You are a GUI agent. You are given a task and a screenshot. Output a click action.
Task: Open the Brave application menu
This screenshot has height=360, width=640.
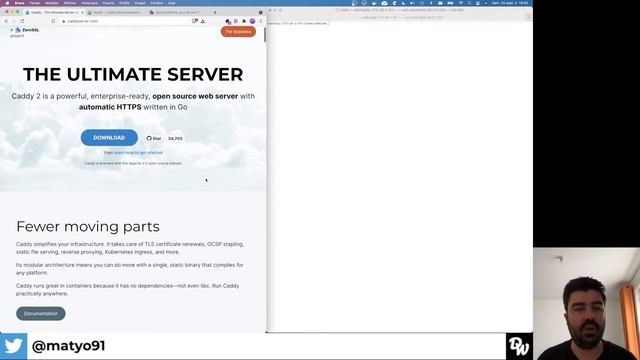[x=19, y=3]
